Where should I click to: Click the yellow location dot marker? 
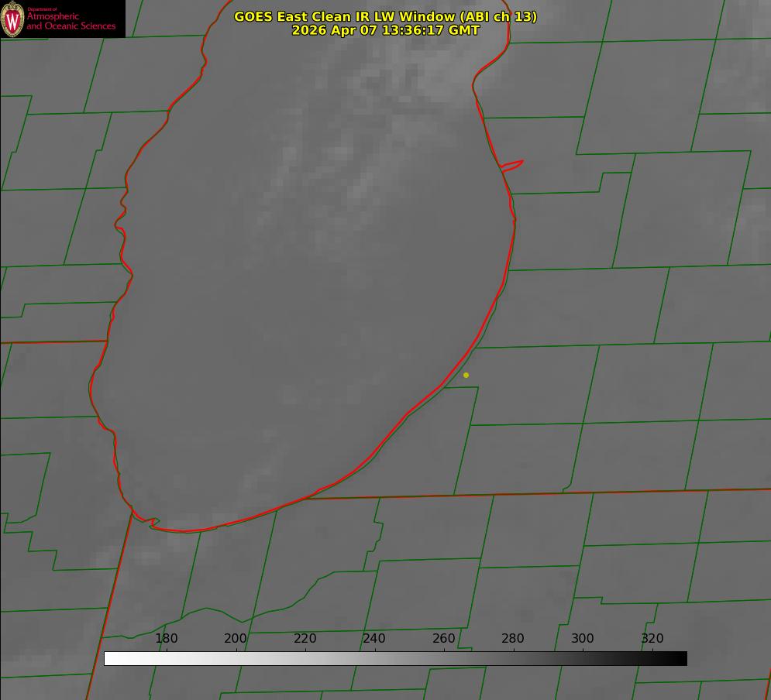tap(466, 376)
